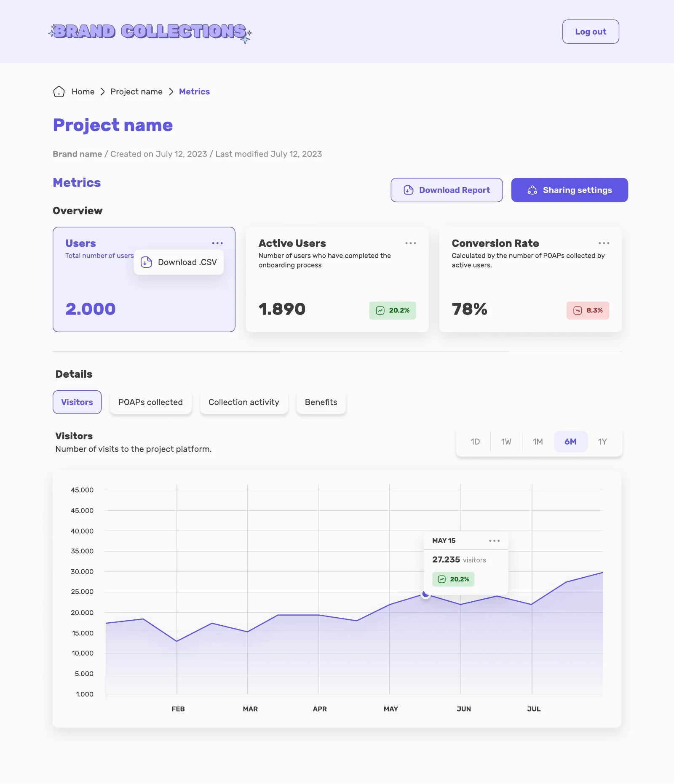Click the MAY axis label
Image resolution: width=674 pixels, height=784 pixels.
(x=391, y=709)
